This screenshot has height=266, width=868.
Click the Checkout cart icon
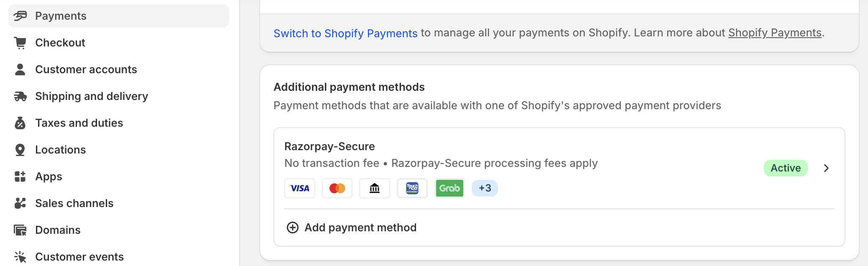point(20,42)
